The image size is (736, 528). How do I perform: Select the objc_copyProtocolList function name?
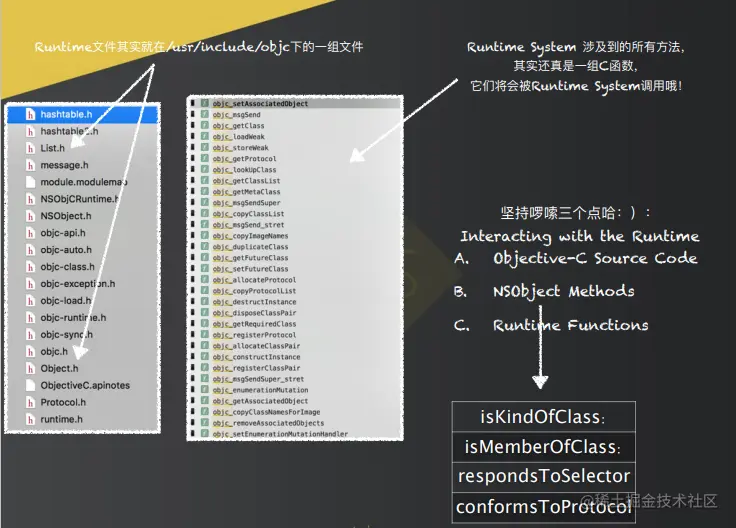254,291
